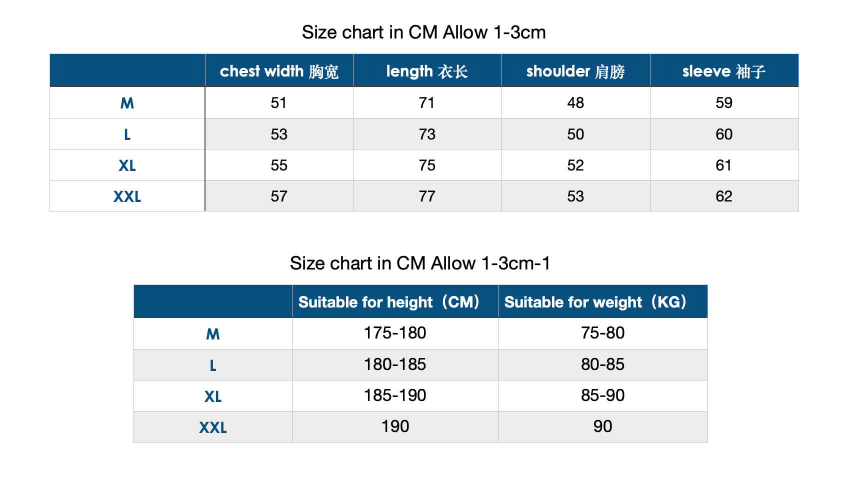
Task: Click the chest width value 53 for L
Action: tap(279, 134)
